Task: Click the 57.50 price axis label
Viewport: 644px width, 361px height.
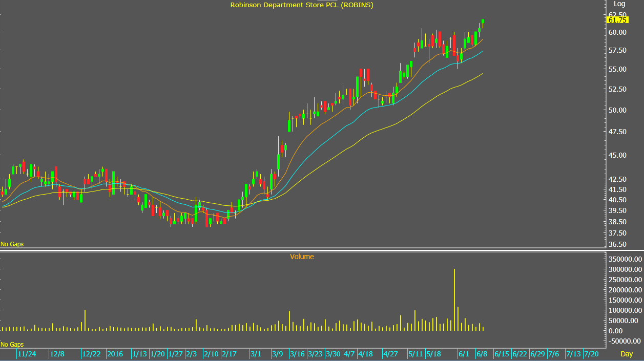Action: (x=617, y=50)
